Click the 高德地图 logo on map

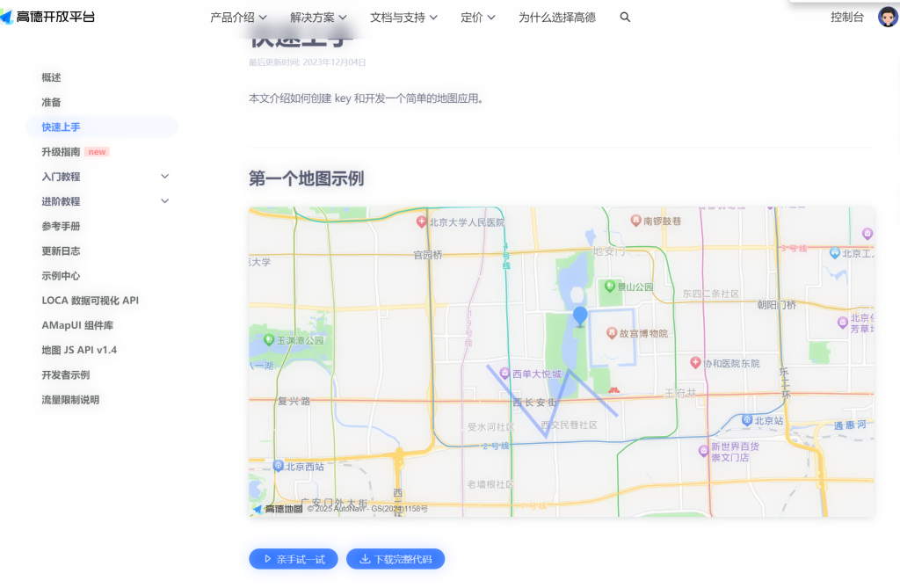[x=278, y=509]
